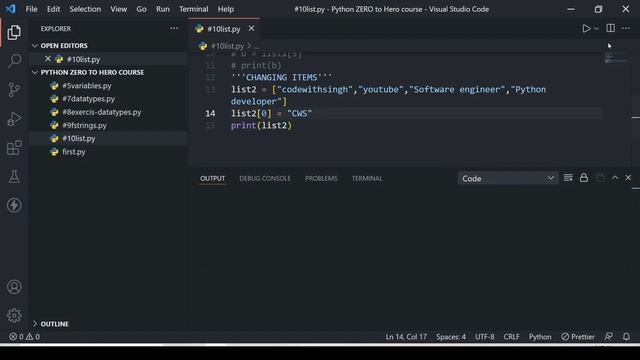Open the Extensions view
This screenshot has height=360, width=640.
pyautogui.click(x=14, y=147)
